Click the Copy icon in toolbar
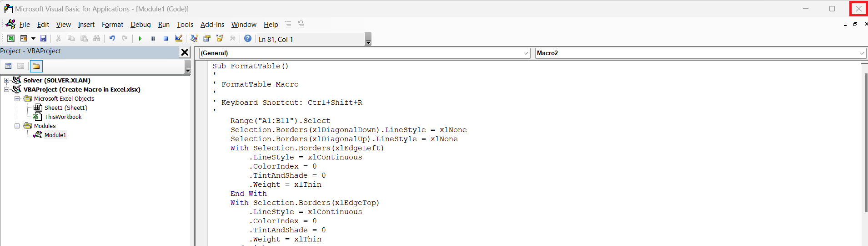 point(71,39)
